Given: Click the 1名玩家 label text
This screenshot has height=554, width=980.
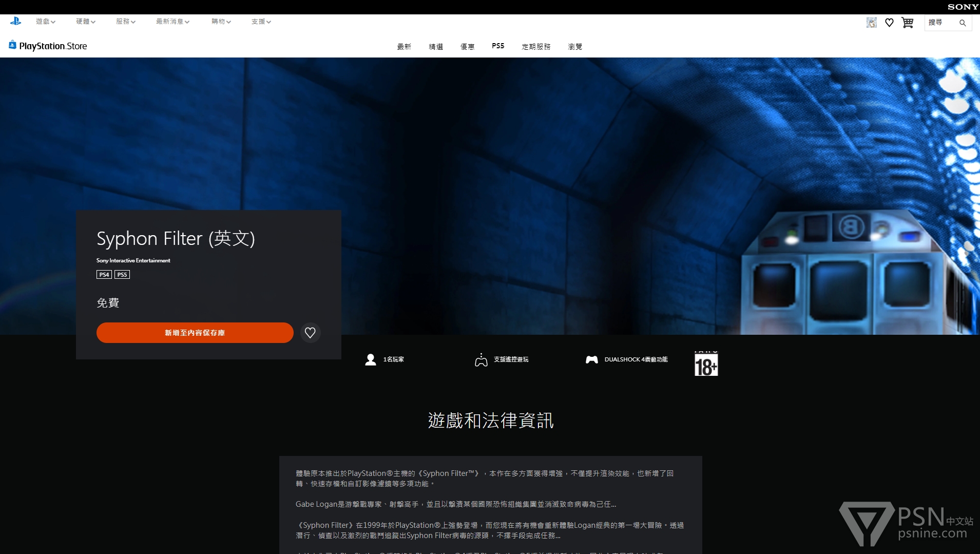Looking at the screenshot, I should pos(394,359).
